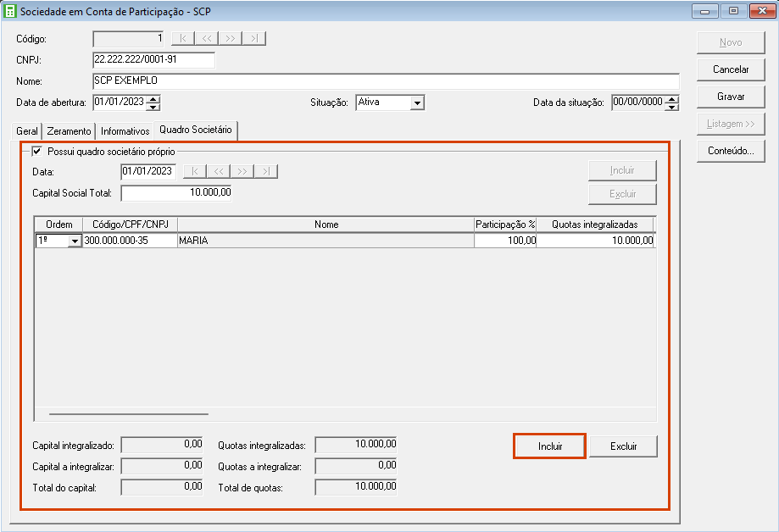This screenshot has height=532, width=779.
Task: Go to next record beside Código field
Action: point(231,39)
